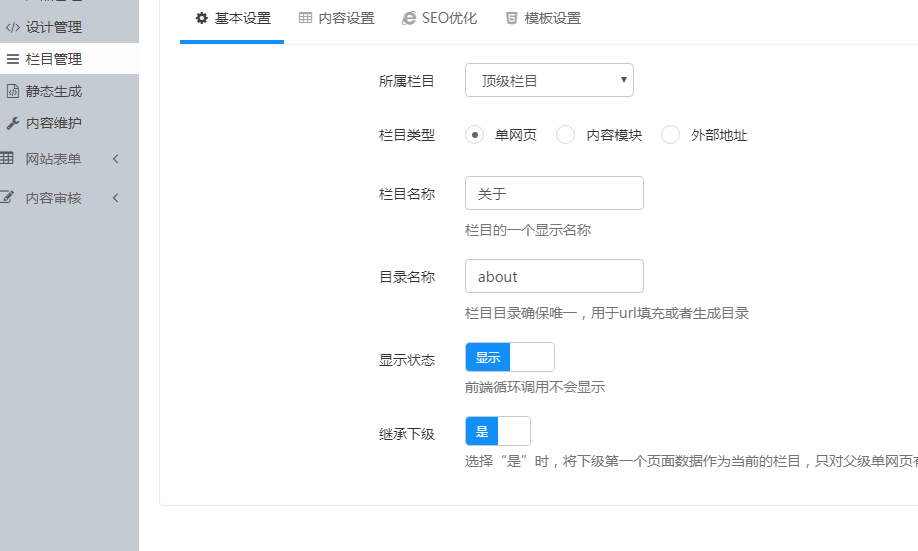Click the IE icon on SEO优化 tab

(x=409, y=18)
